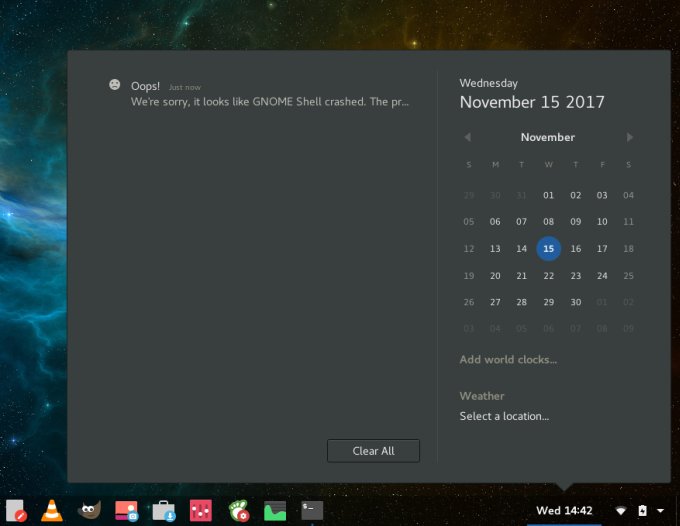Click the November month label
The height and width of the screenshot is (526, 680).
548,137
